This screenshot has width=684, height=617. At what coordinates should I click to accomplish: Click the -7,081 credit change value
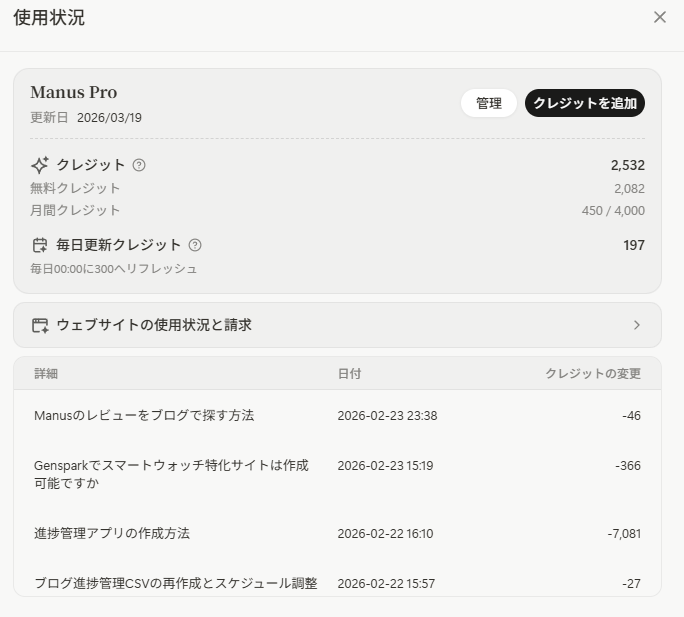click(x=623, y=533)
